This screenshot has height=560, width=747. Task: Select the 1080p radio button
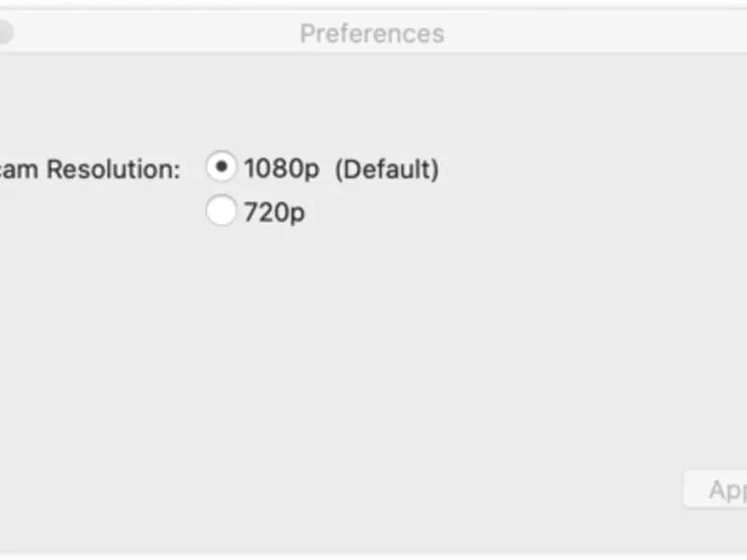click(221, 167)
